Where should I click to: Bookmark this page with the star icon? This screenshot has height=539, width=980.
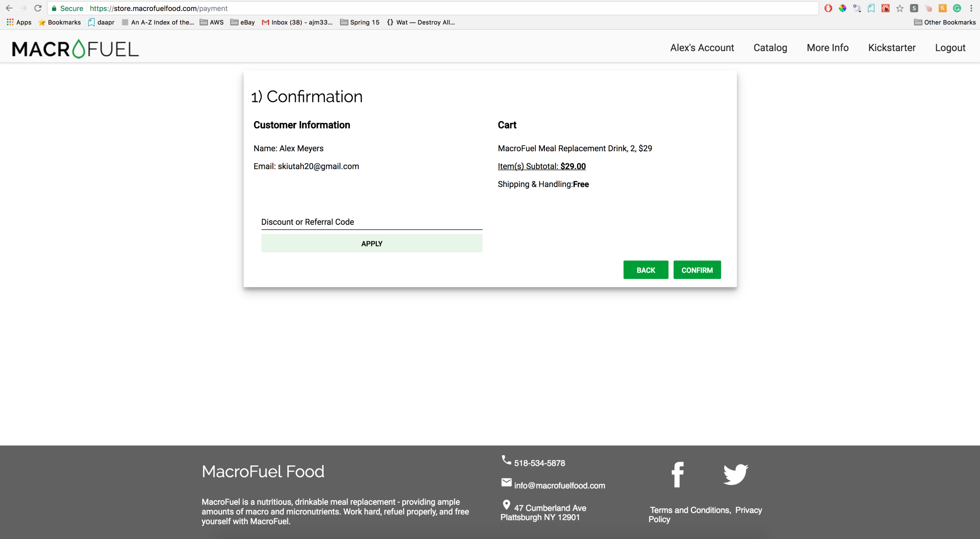pos(900,8)
